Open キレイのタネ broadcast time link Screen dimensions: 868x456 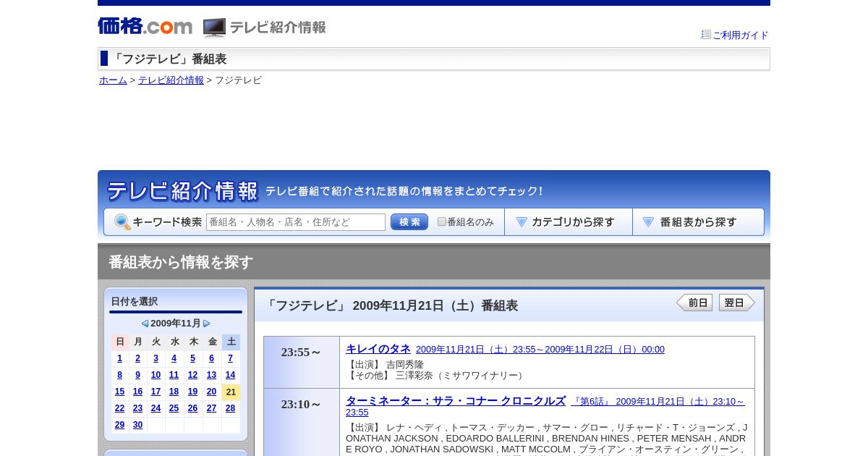[x=540, y=350]
